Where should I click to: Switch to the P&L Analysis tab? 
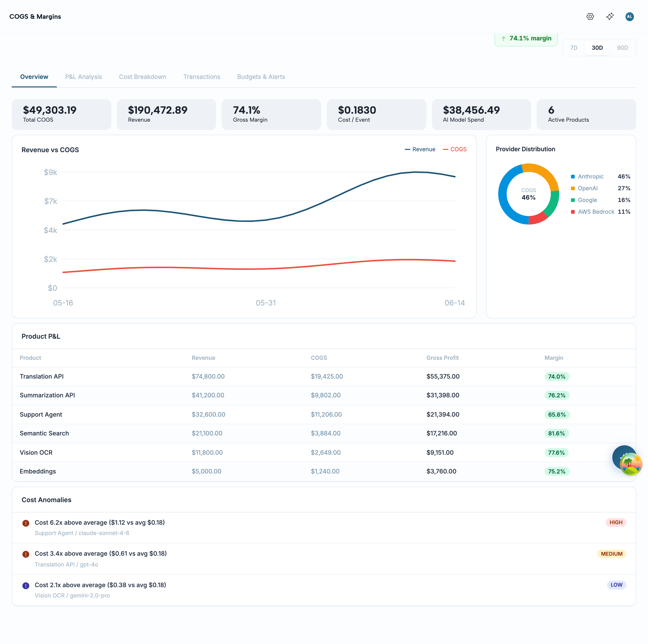84,77
